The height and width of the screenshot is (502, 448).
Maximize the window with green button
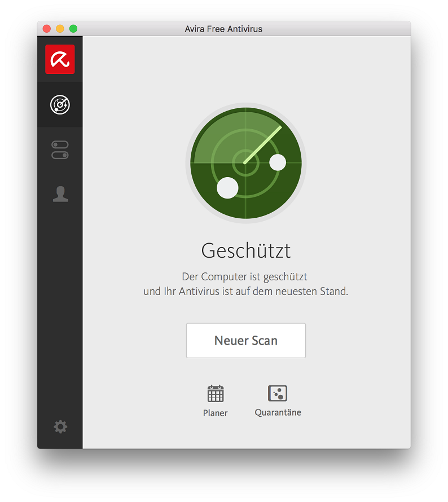[73, 29]
